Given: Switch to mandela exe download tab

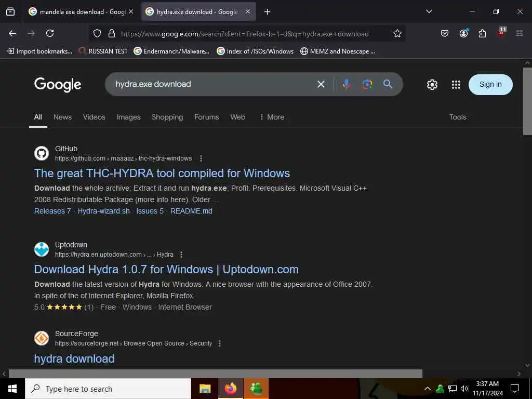Looking at the screenshot, I should coord(81,12).
